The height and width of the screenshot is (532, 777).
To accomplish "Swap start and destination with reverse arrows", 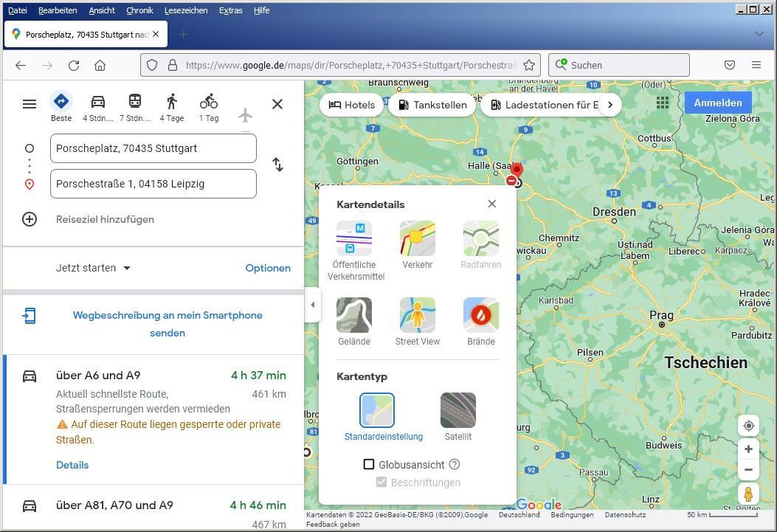I will point(277,165).
